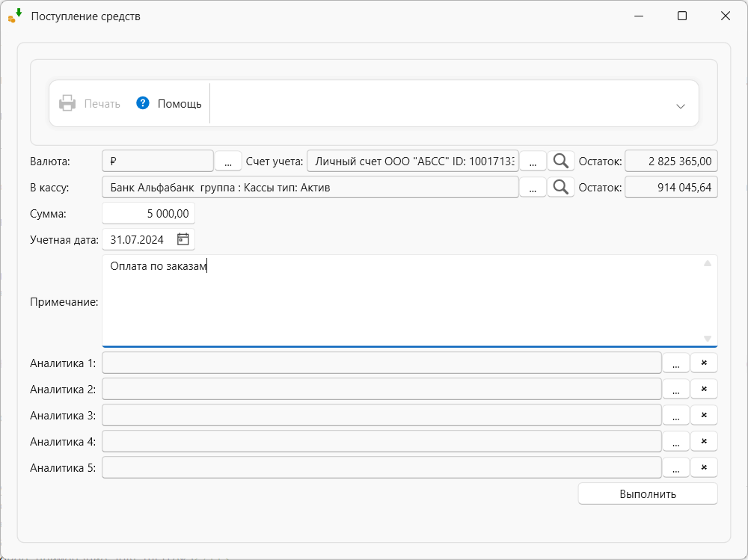Clear Аналитика 5 with the x button
Screen dimensions: 748x560
click(704, 468)
